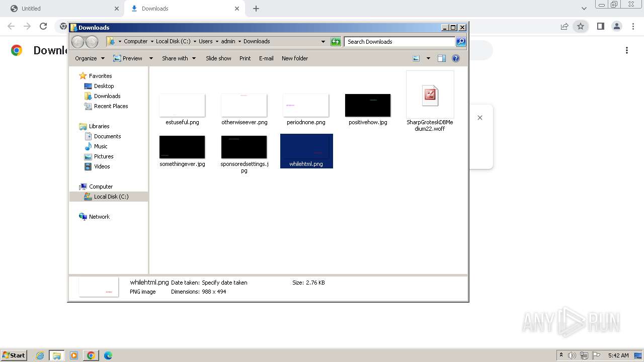
Task: Open Explorer help question mark icon
Action: (456, 58)
